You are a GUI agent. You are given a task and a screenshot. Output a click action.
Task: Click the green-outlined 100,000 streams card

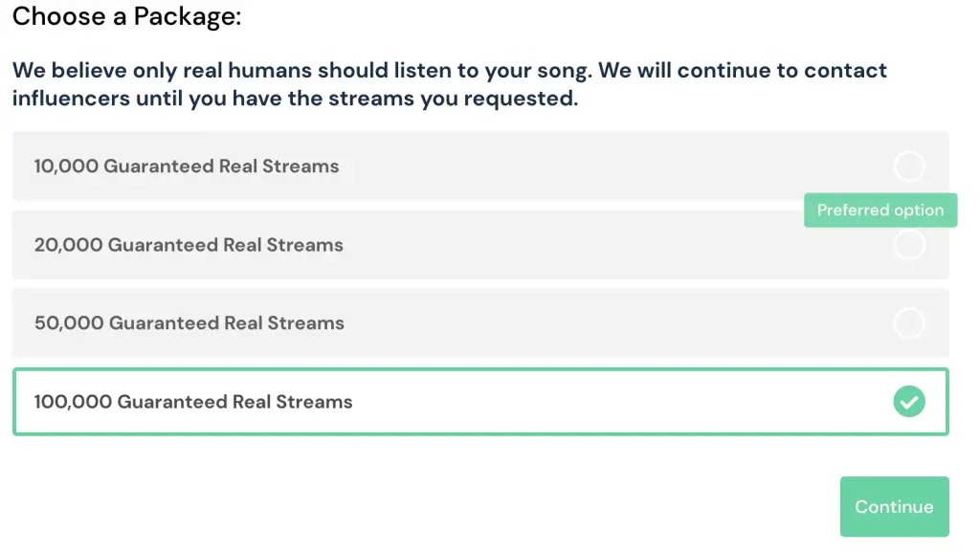(480, 402)
